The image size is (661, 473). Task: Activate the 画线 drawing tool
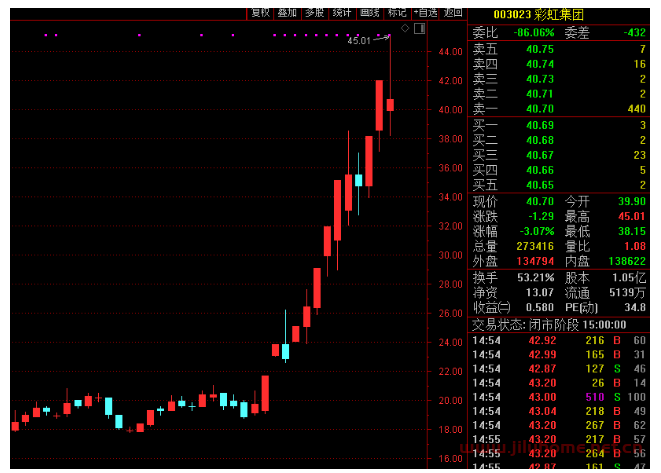tap(370, 13)
